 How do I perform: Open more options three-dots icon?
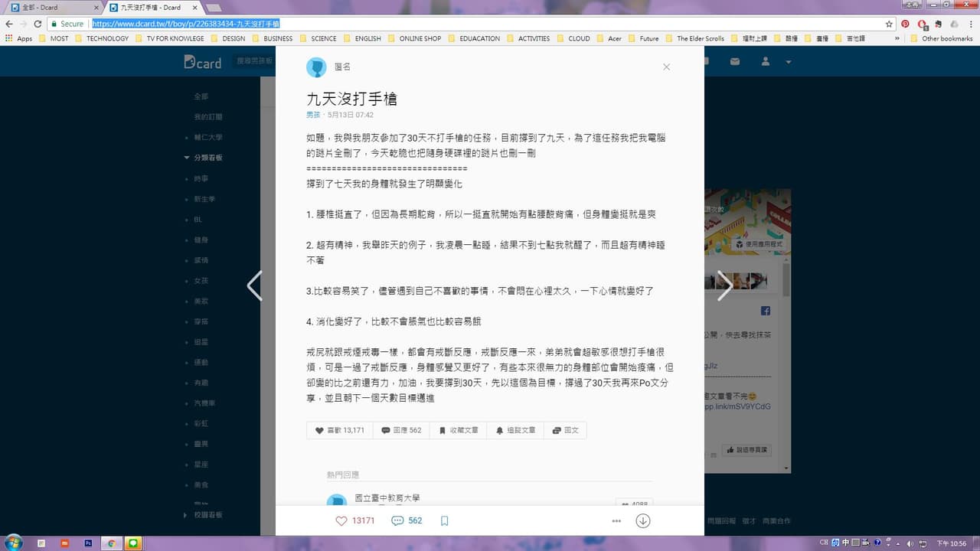click(616, 521)
